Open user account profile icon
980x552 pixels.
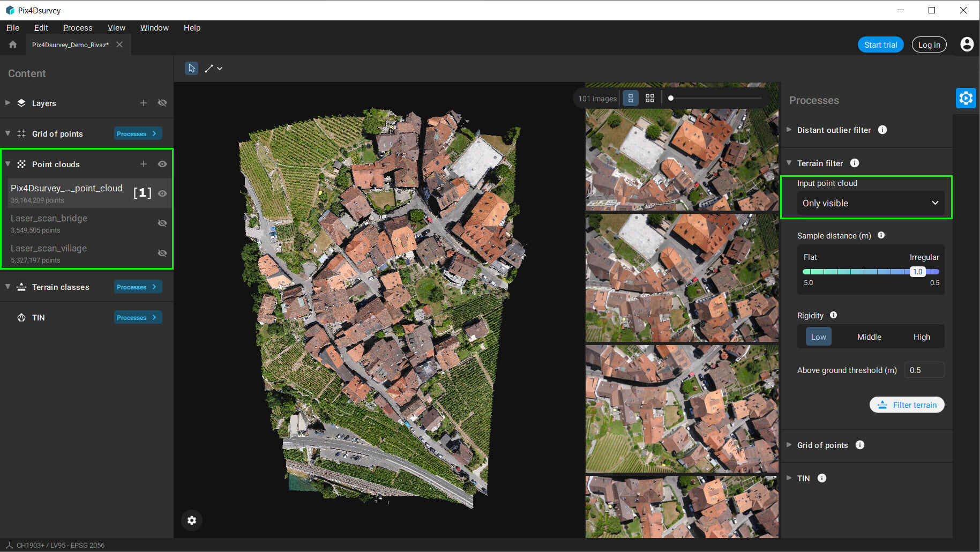[x=967, y=44]
